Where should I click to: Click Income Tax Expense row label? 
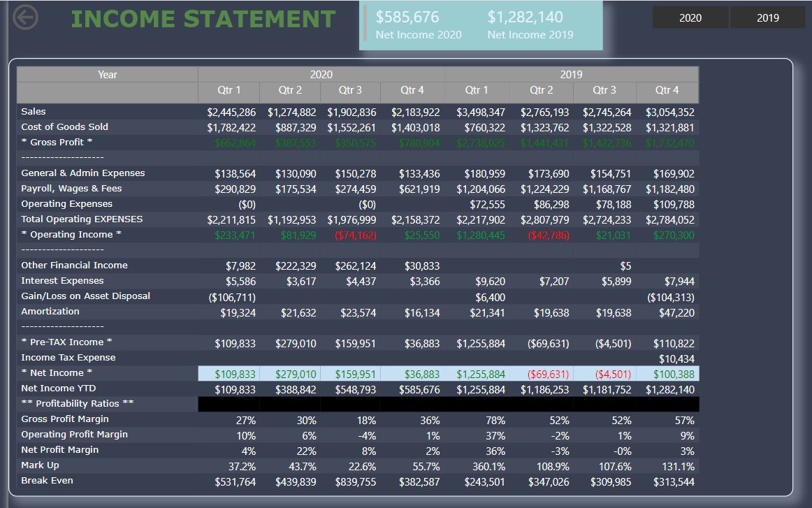(x=68, y=358)
